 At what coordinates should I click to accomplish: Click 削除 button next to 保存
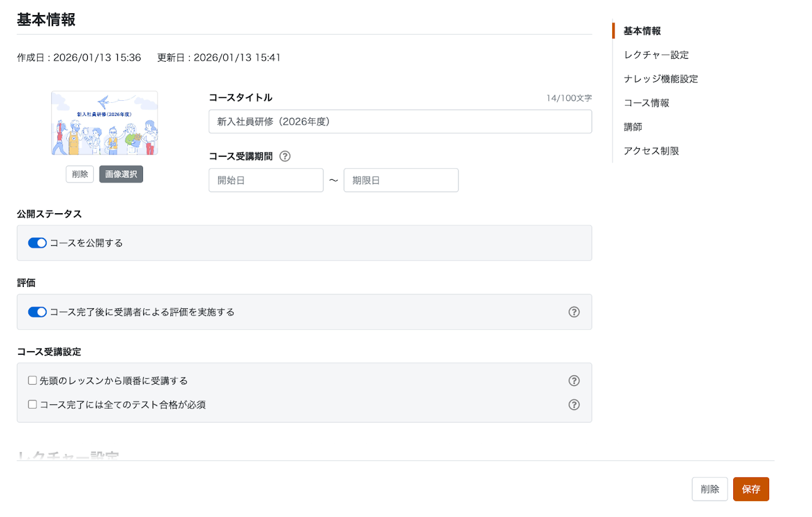[710, 489]
